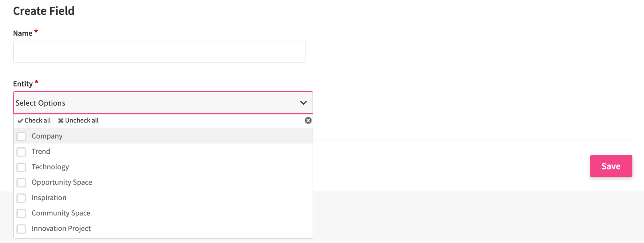Click the X icon beside Uncheck all

click(60, 120)
